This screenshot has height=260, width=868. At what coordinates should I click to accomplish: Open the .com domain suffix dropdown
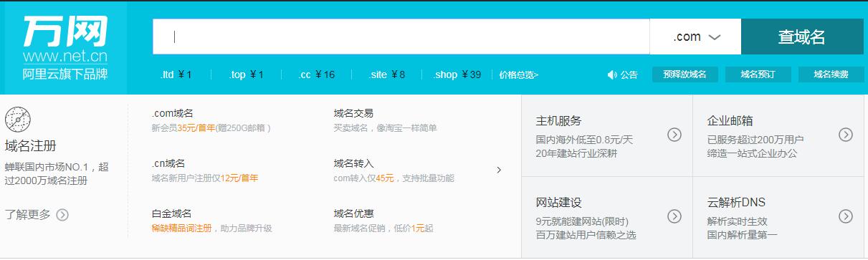tap(695, 37)
